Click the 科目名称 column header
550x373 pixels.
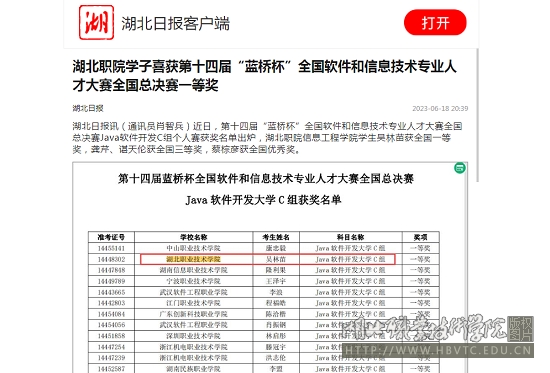click(x=350, y=237)
